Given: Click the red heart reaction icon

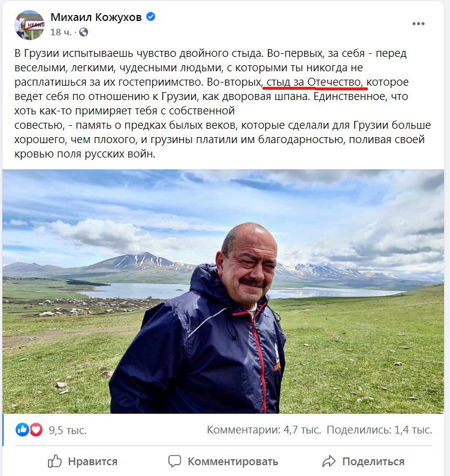Looking at the screenshot, I should tap(36, 429).
